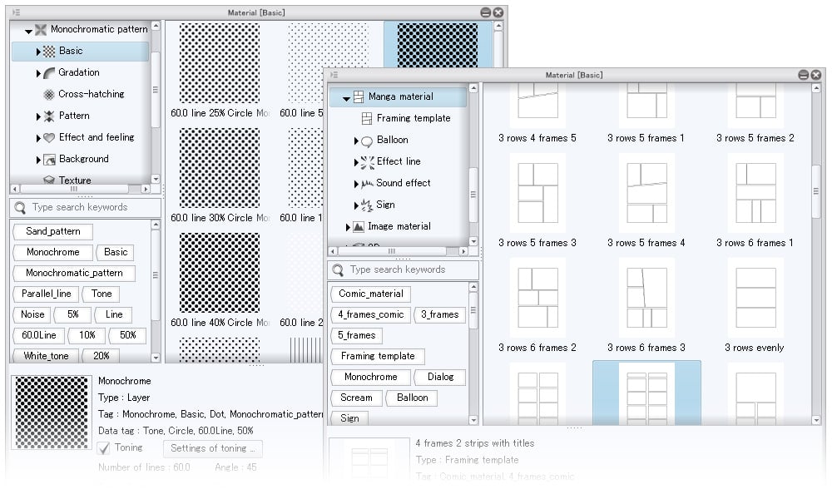Viewport: 832px width, 504px height.
Task: Toggle the 4_frames_comic tag filter
Action: [x=370, y=314]
